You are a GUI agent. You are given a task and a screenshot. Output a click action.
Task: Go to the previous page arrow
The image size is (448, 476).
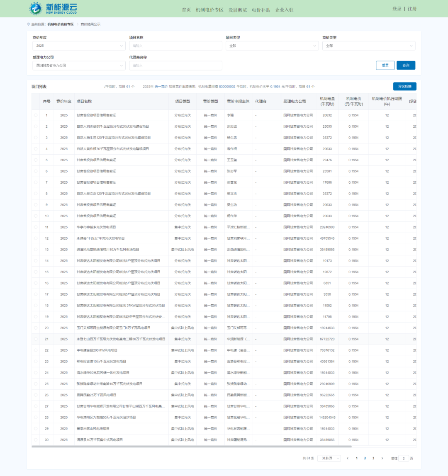click(x=348, y=458)
